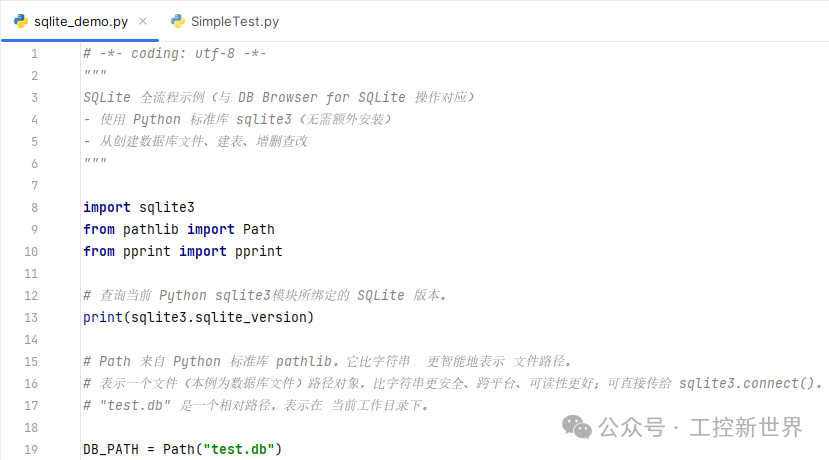Viewport: 829px width, 460px height.
Task: Select the sqlite_demo.py tab
Action: click(80, 21)
